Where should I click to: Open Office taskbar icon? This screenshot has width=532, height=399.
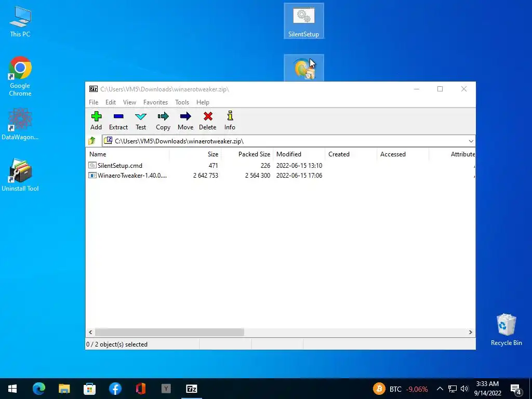point(140,389)
